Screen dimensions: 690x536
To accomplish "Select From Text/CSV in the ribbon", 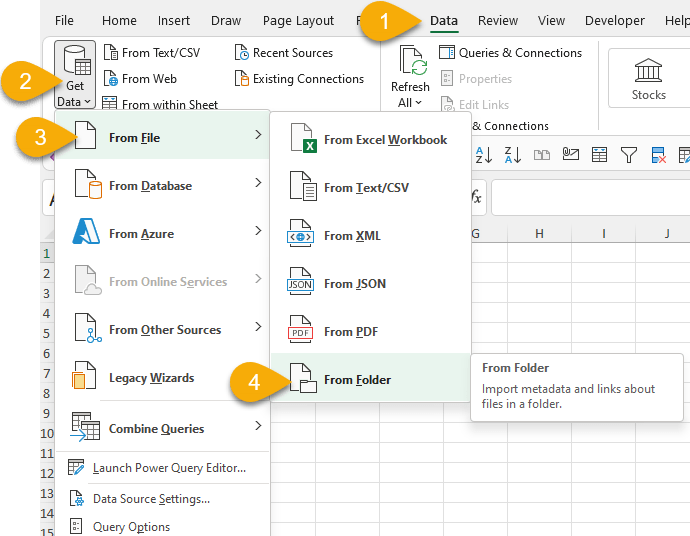I will (x=160, y=53).
